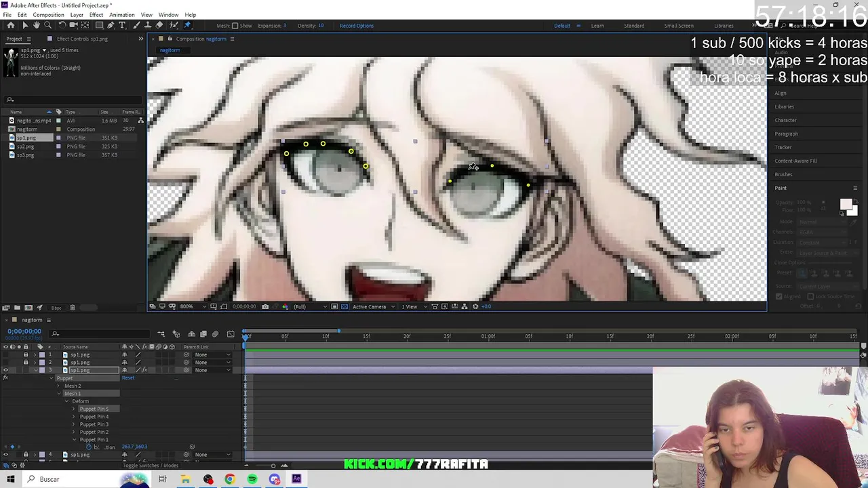This screenshot has width=868, height=488.
Task: Open the Effect menu
Action: [96, 15]
